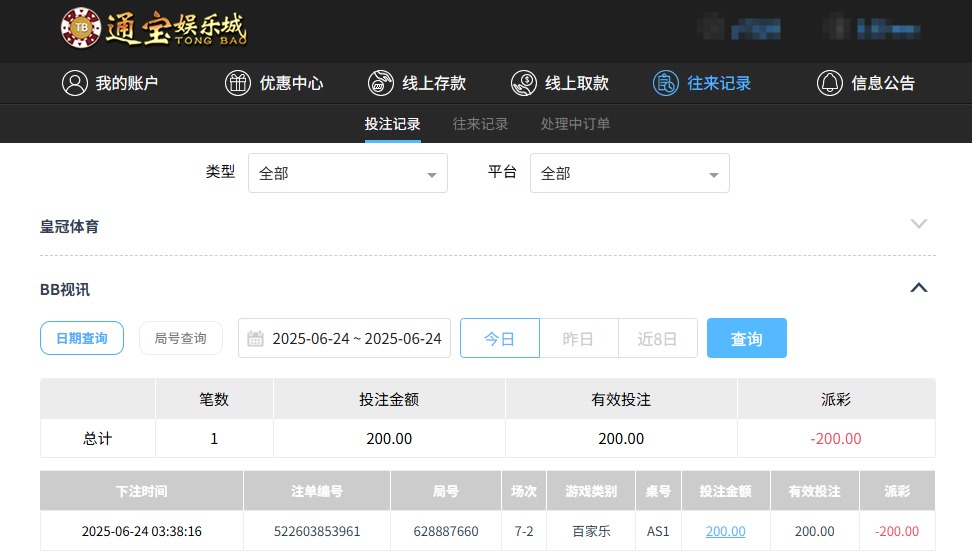This screenshot has height=560, width=972.
Task: Click the 桌号 column header
Action: pos(658,491)
